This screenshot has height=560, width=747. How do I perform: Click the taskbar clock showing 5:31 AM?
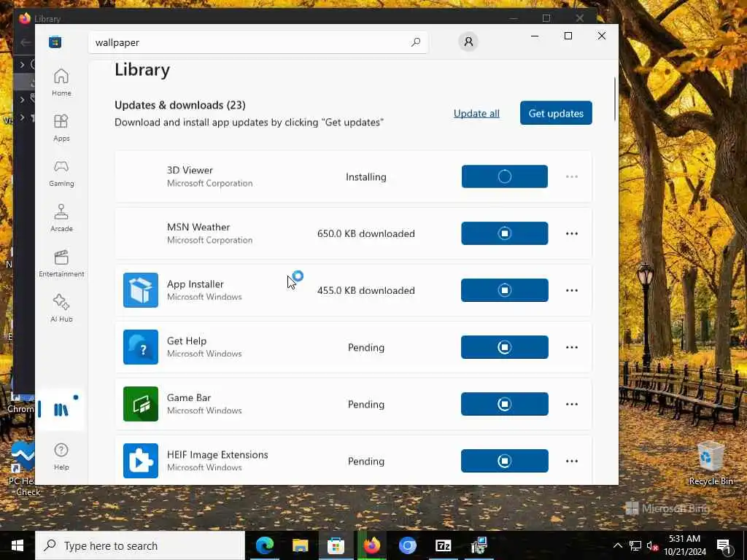click(684, 545)
